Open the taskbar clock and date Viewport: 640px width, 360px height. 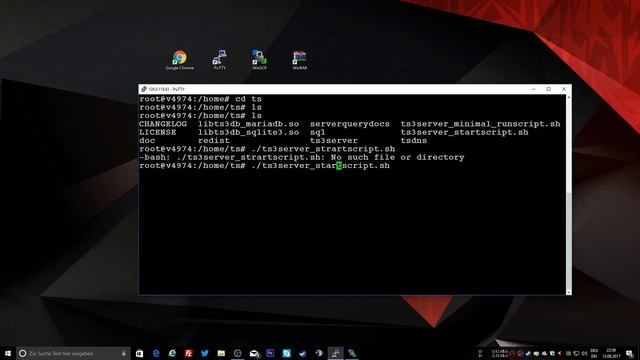[611, 353]
